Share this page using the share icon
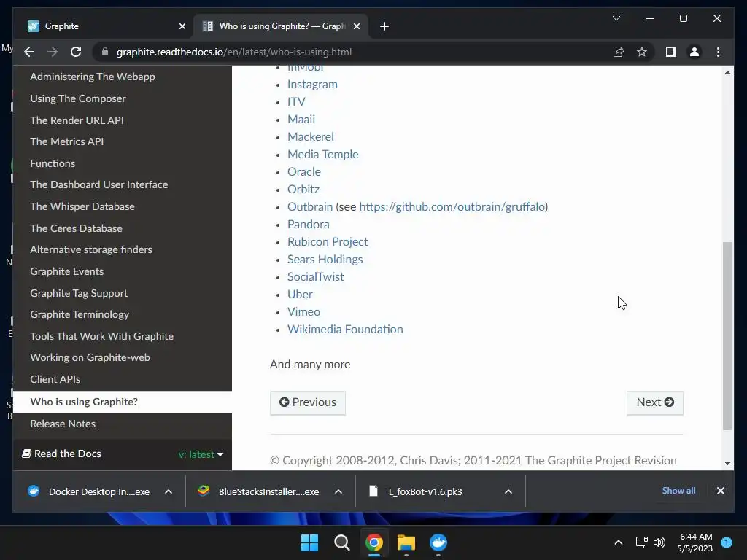This screenshot has width=747, height=560. [x=619, y=52]
